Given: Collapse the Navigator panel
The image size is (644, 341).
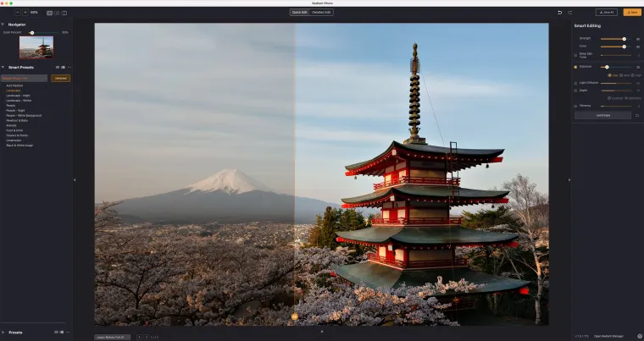Looking at the screenshot, I should pyautogui.click(x=3, y=25).
